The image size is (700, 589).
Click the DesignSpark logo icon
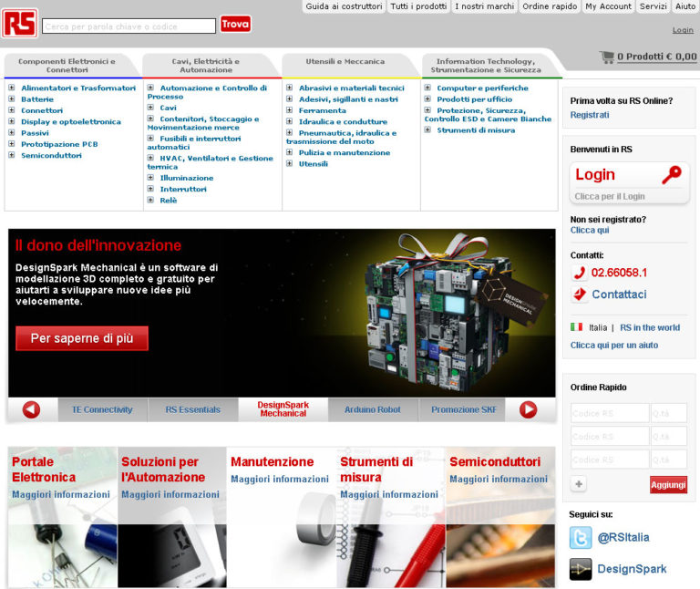[x=581, y=569]
